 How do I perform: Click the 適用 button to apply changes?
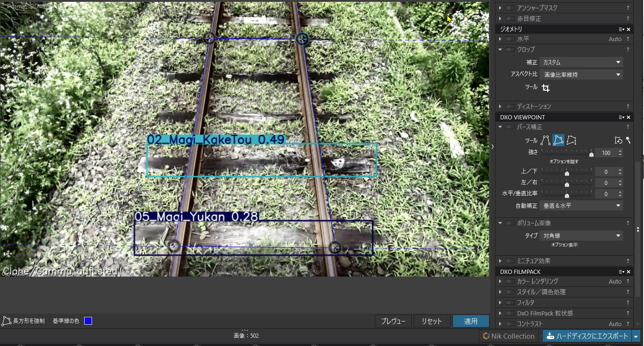click(x=471, y=321)
